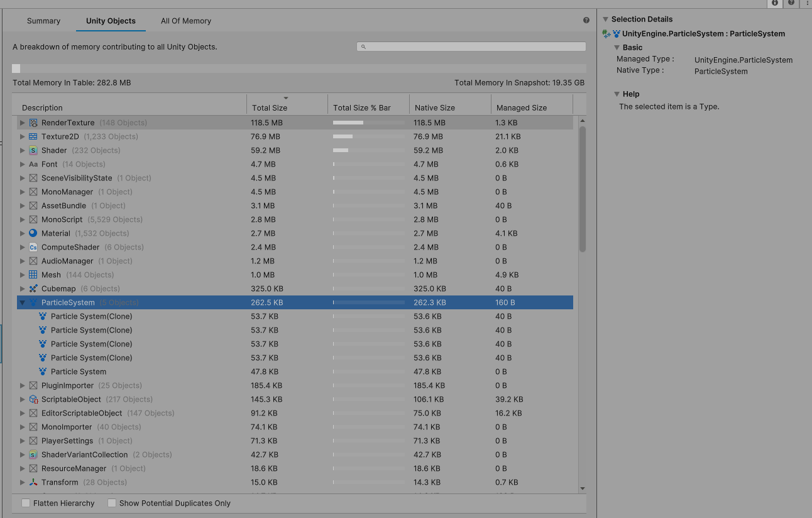Screen dimensions: 812x518
Task: Expand the MonoScript row
Action: pyautogui.click(x=23, y=219)
